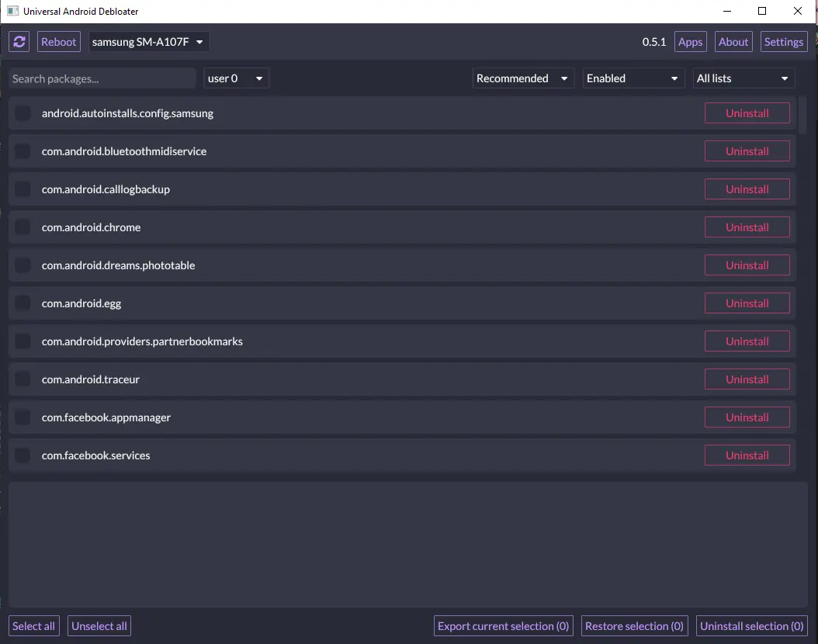Select com.android.providers.partnerbookmarks package name
This screenshot has width=818, height=644.
click(x=143, y=341)
